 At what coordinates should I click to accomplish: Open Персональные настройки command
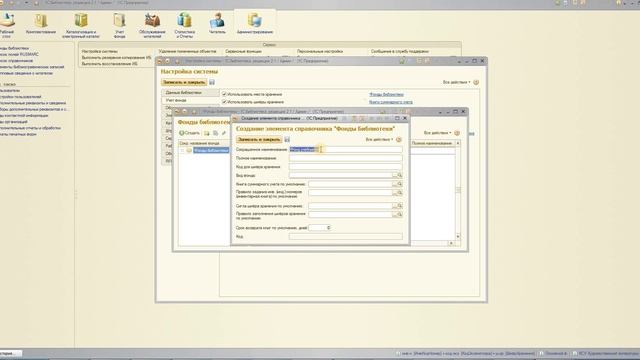pyautogui.click(x=320, y=51)
